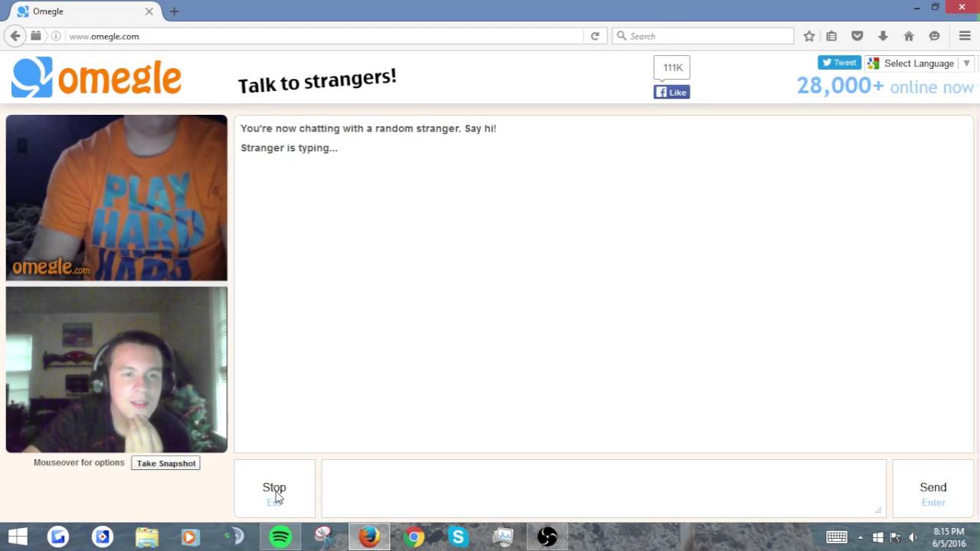Click the Mouseover for options label
The width and height of the screenshot is (980, 551).
(79, 463)
